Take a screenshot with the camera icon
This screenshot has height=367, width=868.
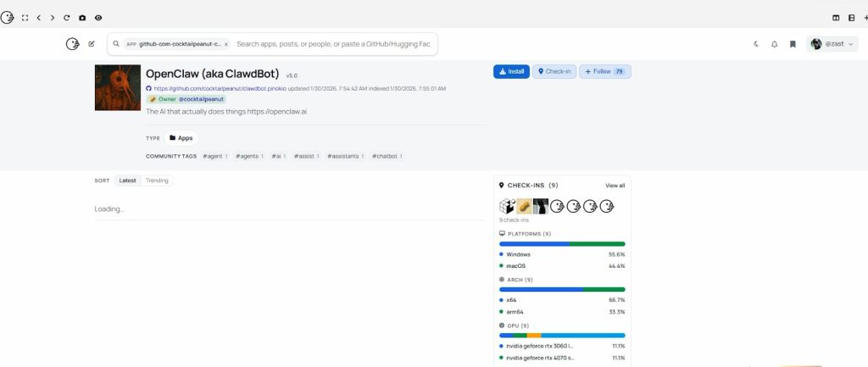tap(82, 18)
